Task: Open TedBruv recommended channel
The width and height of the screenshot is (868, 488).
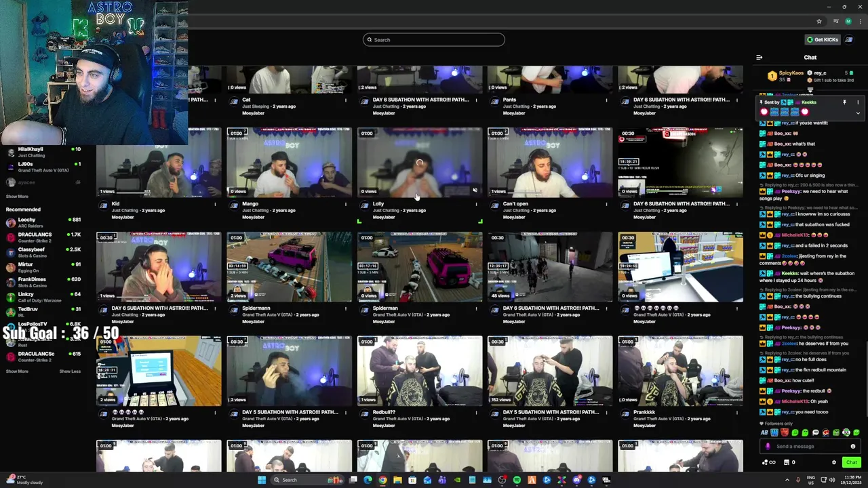Action: [43, 312]
